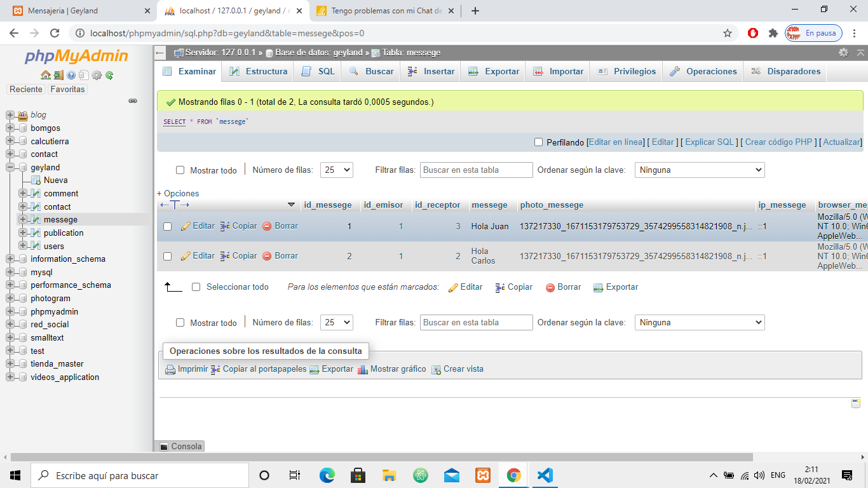868x488 pixels.
Task: Select the row checkbox for Hola Juan
Action: pos(168,226)
